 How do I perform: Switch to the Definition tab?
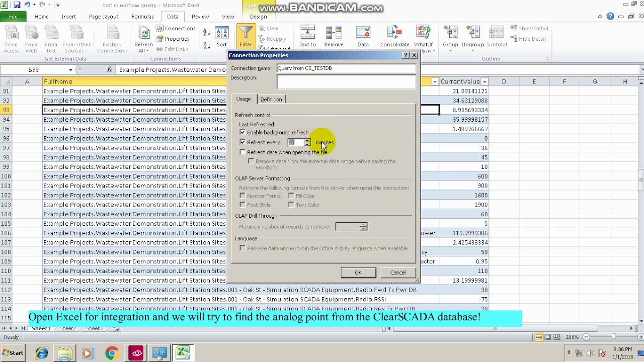click(271, 100)
